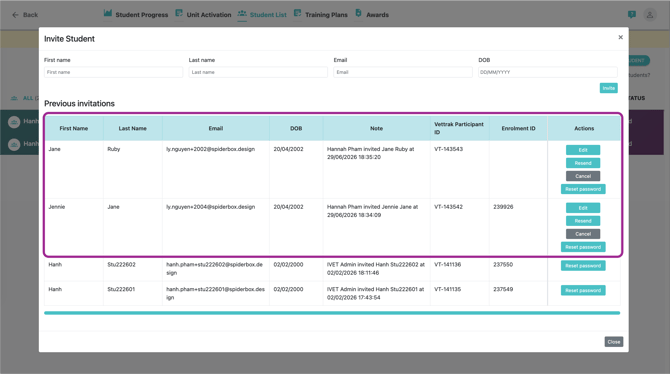Click enrolment ID 237550

tap(503, 265)
